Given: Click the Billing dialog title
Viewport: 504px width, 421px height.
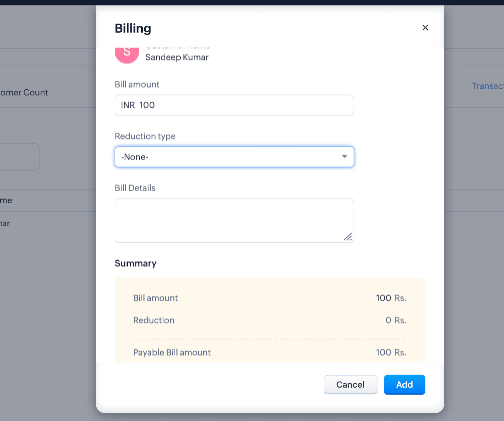Looking at the screenshot, I should coord(133,28).
